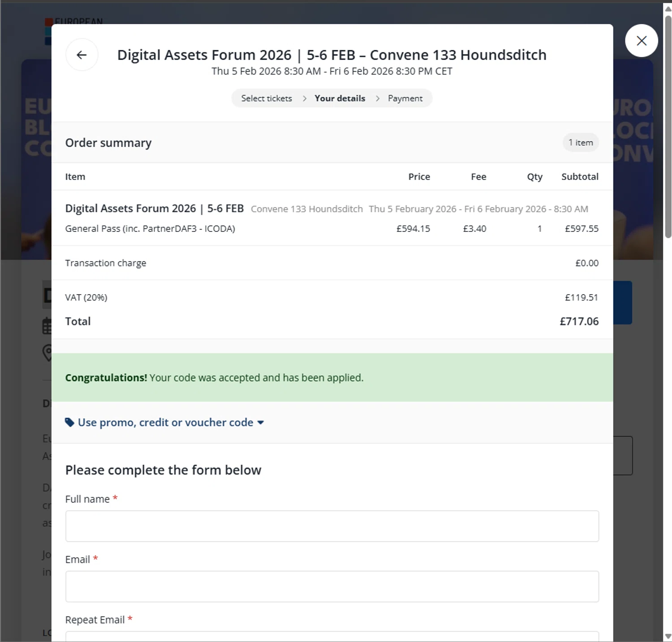Click the Fee column header
This screenshot has width=672, height=642.
(478, 176)
